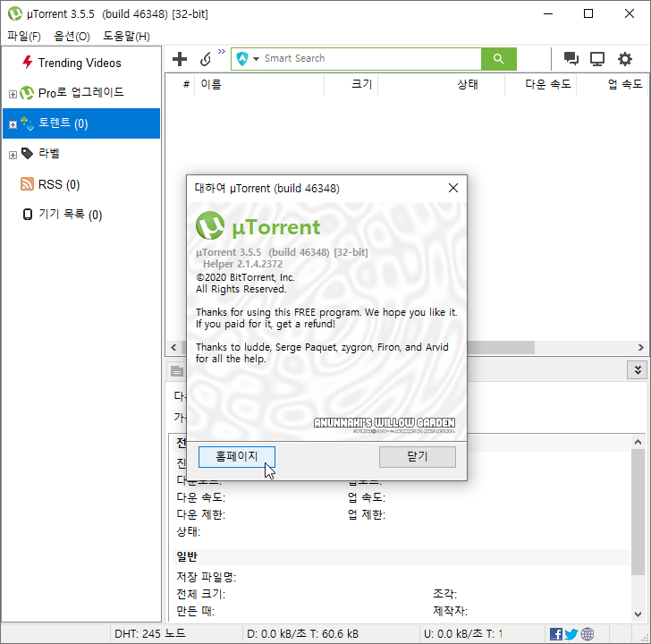Click the 라벨 tag icon
Screen dimensions: 651x644
tap(27, 154)
